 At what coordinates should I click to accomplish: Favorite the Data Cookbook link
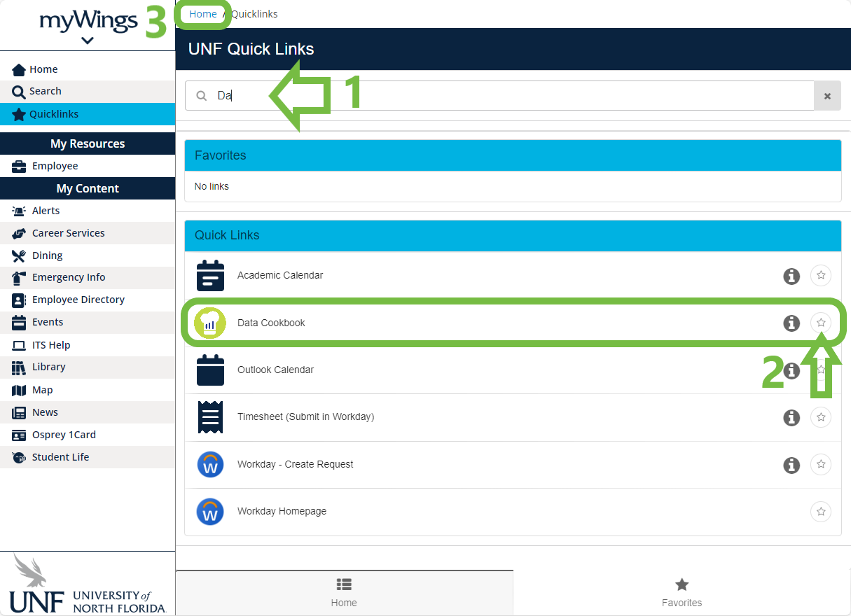pos(821,323)
